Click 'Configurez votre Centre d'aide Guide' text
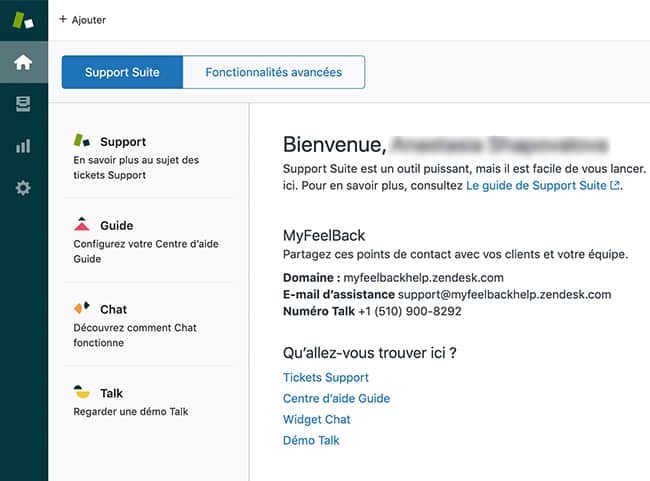 146,251
